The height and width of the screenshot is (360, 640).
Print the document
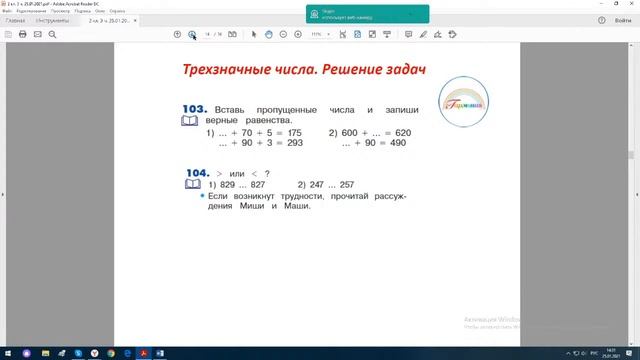tap(22, 34)
